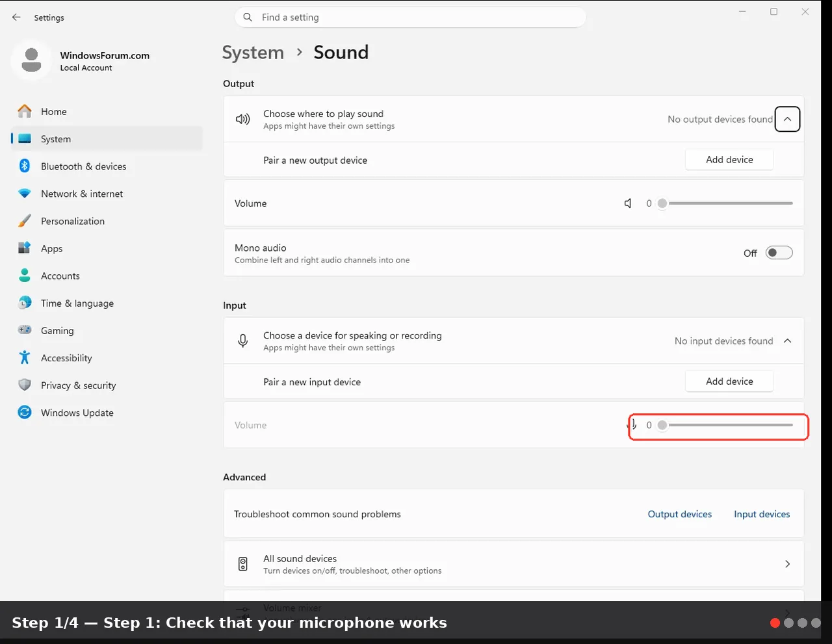
Task: Click the back arrow in Settings
Action: [x=16, y=18]
